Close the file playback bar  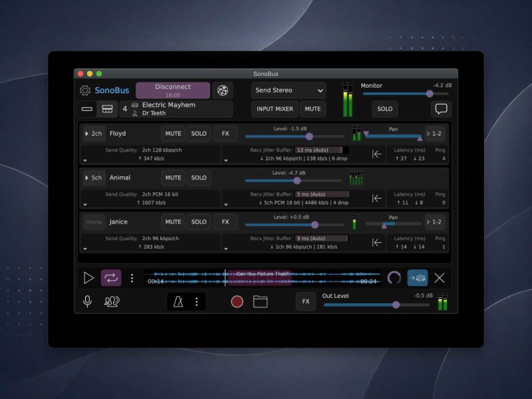(440, 278)
